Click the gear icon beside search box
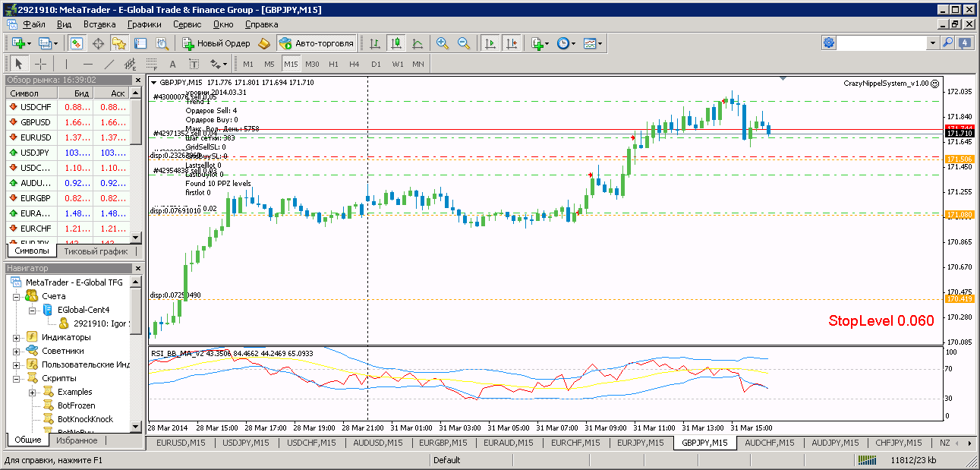The width and height of the screenshot is (980, 470). (829, 43)
